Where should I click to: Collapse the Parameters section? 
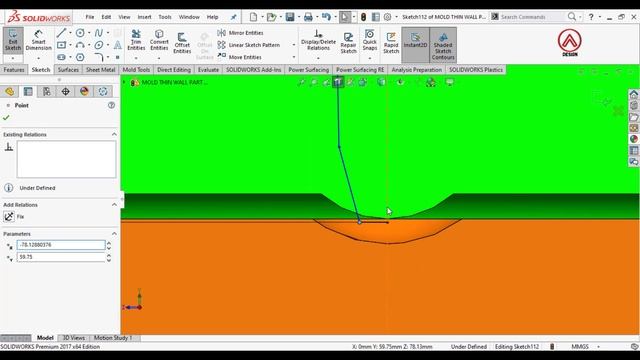pyautogui.click(x=114, y=234)
